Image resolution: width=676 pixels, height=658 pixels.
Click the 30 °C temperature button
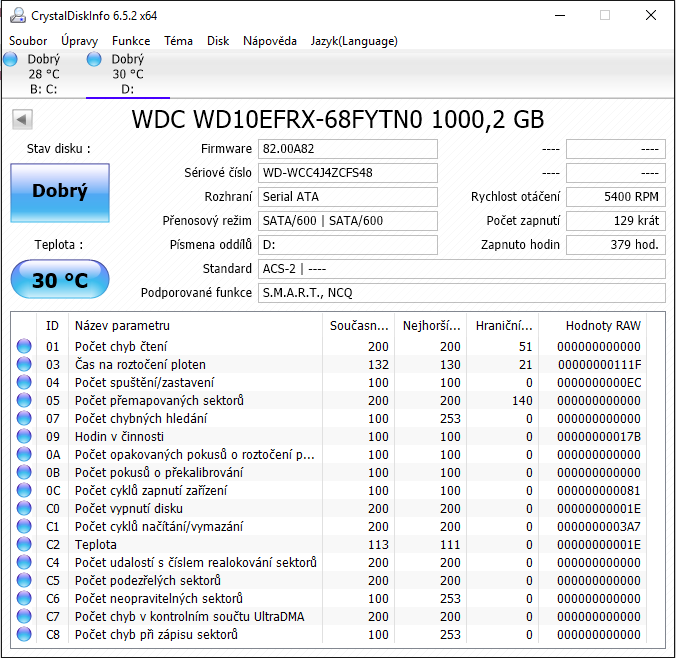click(60, 279)
